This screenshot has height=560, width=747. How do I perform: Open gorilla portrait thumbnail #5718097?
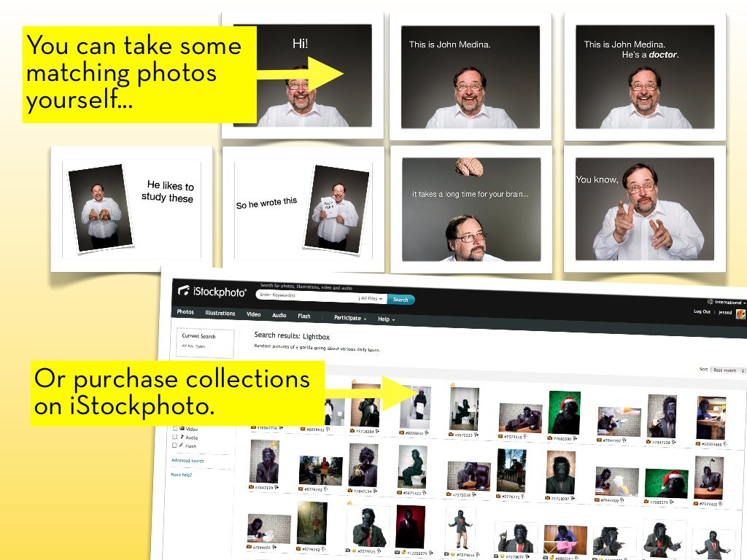coord(561,472)
